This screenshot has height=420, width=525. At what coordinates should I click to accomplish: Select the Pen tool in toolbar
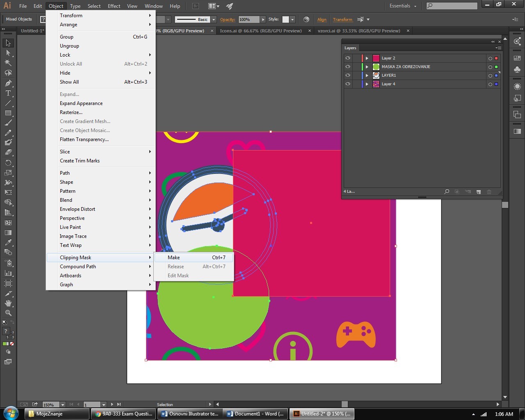coord(8,83)
